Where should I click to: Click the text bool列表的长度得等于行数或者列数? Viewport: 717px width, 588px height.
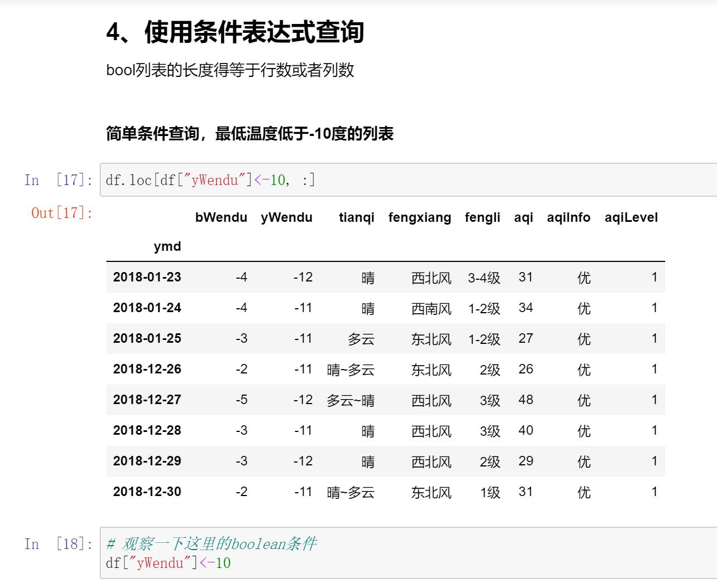pyautogui.click(x=230, y=70)
